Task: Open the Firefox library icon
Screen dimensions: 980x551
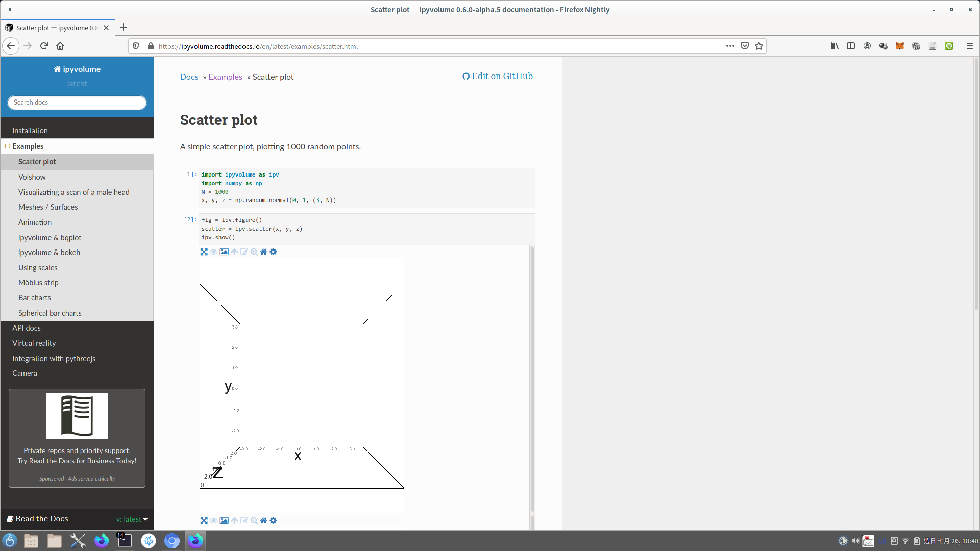Action: (835, 46)
